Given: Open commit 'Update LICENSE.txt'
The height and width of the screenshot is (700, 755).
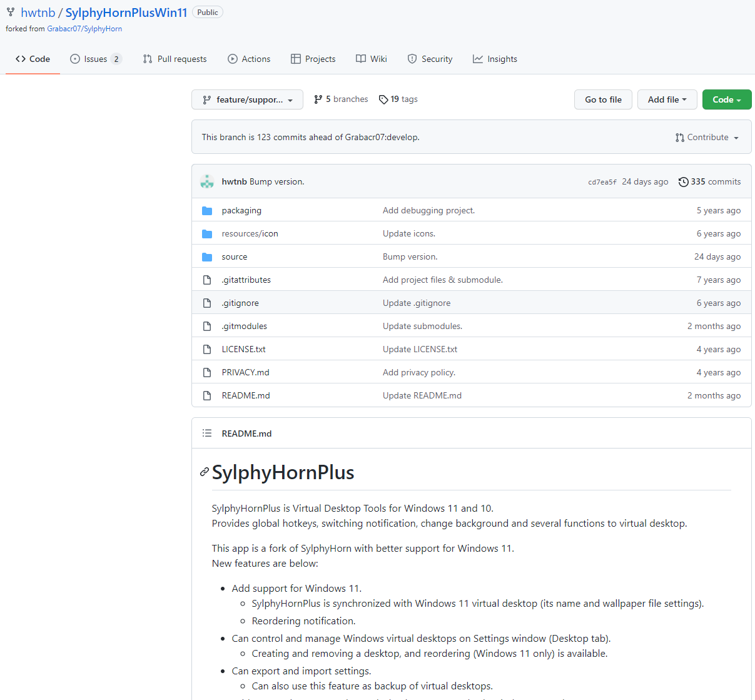Looking at the screenshot, I should (x=420, y=349).
